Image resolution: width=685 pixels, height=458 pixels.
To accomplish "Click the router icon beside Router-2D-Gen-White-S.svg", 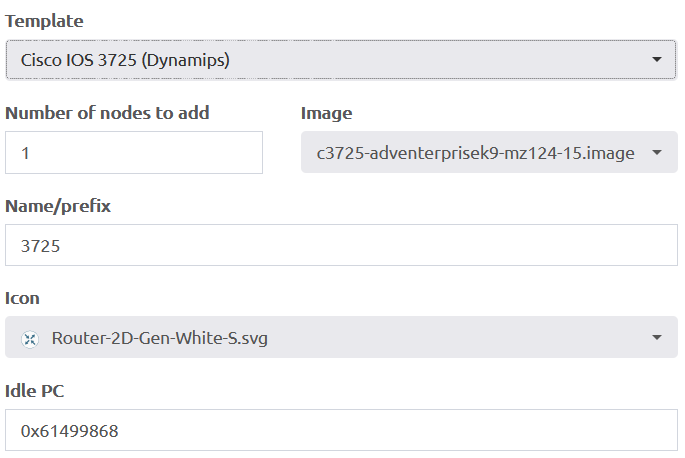I will pos(30,339).
